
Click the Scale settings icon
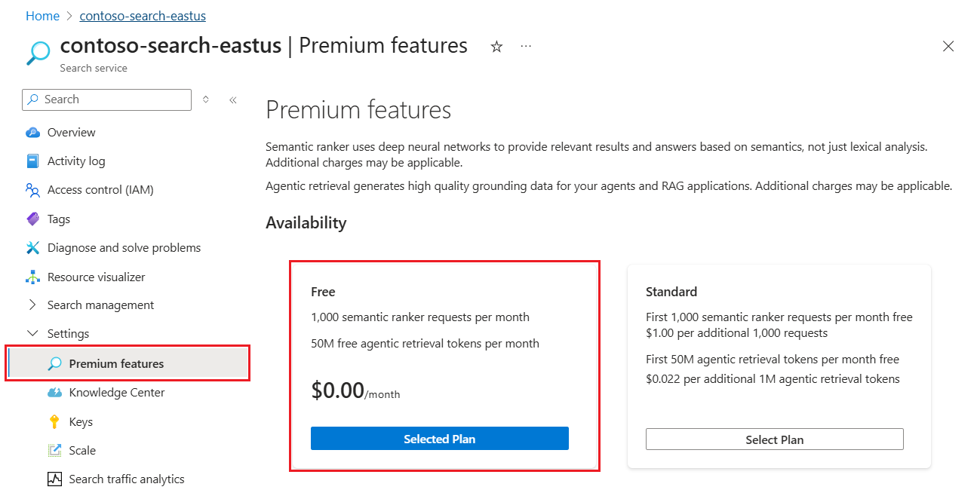[x=52, y=450]
